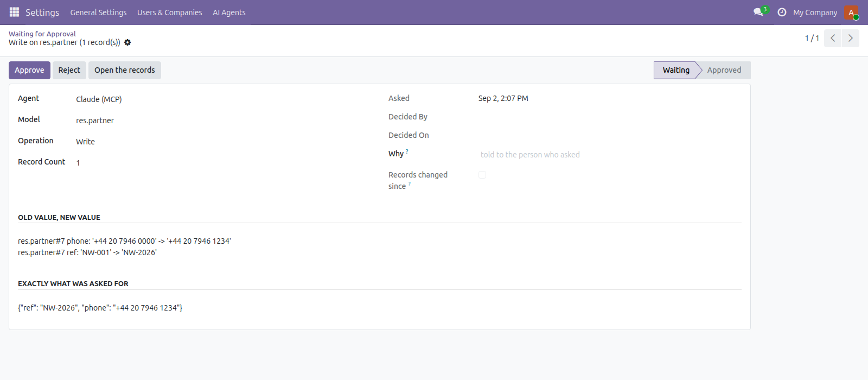The height and width of the screenshot is (380, 868).
Task: Open the Users & Companies menu
Action: point(169,12)
